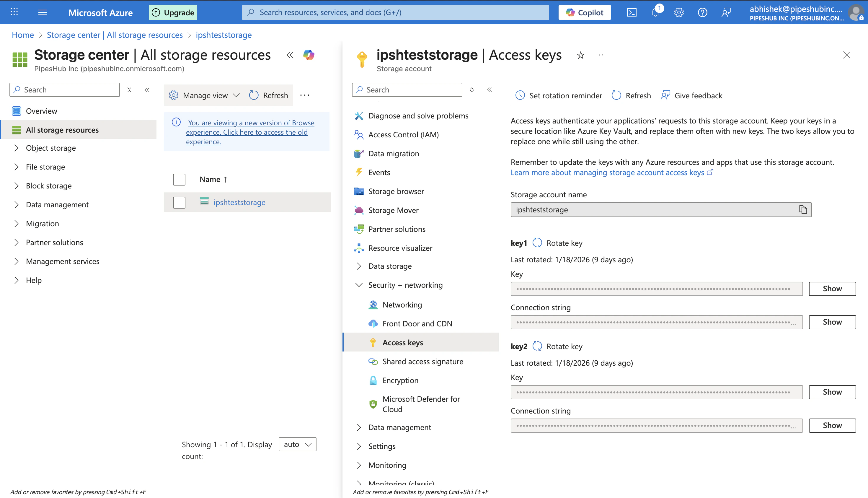Viewport: 868px width, 498px height.
Task: Click the account avatar picture
Action: point(856,13)
